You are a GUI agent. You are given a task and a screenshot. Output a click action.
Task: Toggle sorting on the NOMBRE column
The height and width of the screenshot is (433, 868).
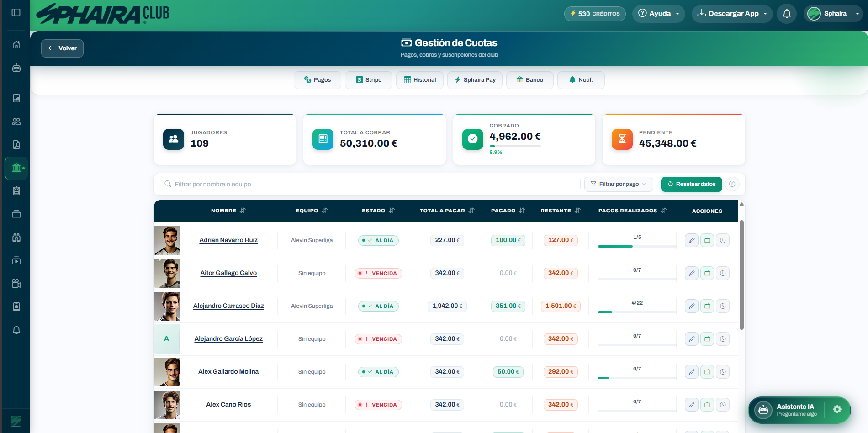pyautogui.click(x=243, y=211)
